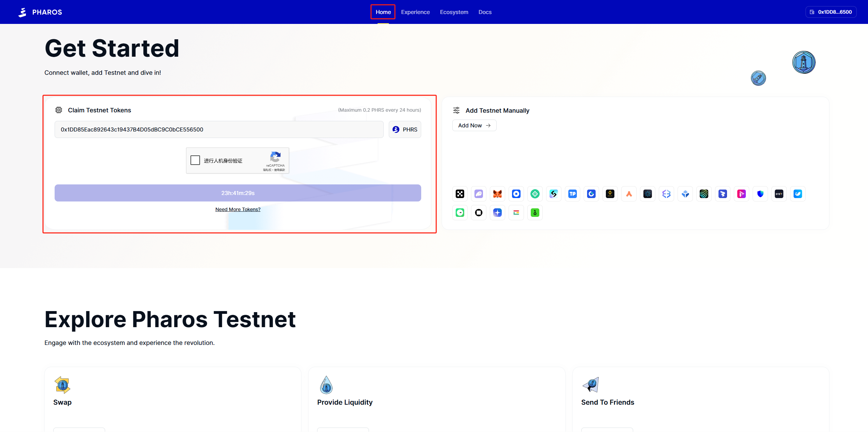The width and height of the screenshot is (868, 432).
Task: Click the 'Maximum 0.2 PHRS every 24 hours' note
Action: tap(379, 110)
